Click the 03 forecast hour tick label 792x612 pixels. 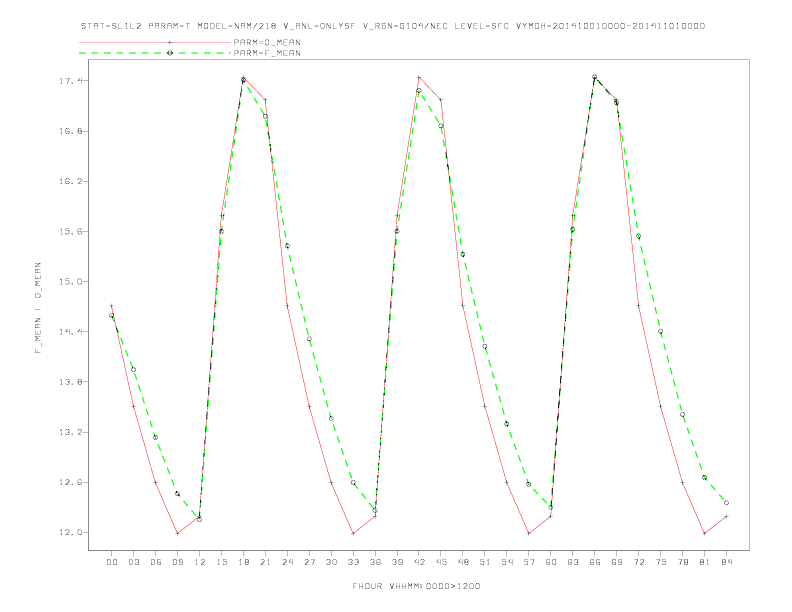[133, 562]
